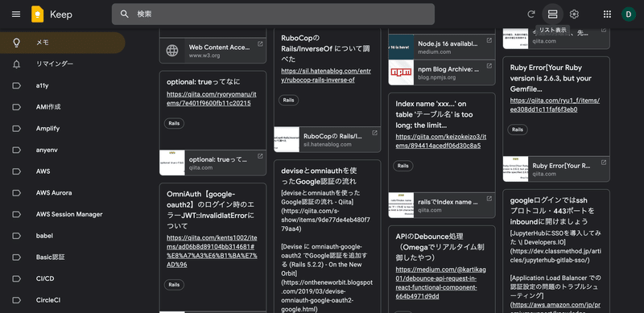Click Rails tag on RuboCop note
This screenshot has width=644, height=313.
coord(289,101)
